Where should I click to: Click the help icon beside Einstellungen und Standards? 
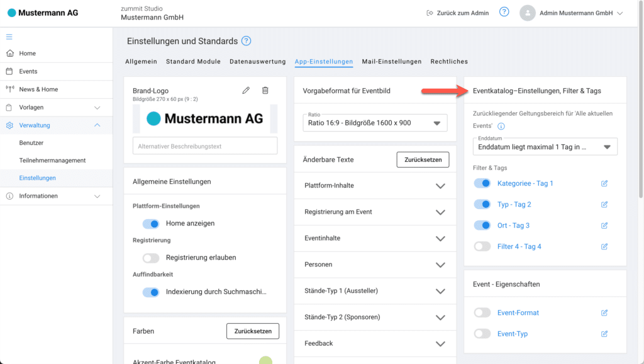(246, 41)
